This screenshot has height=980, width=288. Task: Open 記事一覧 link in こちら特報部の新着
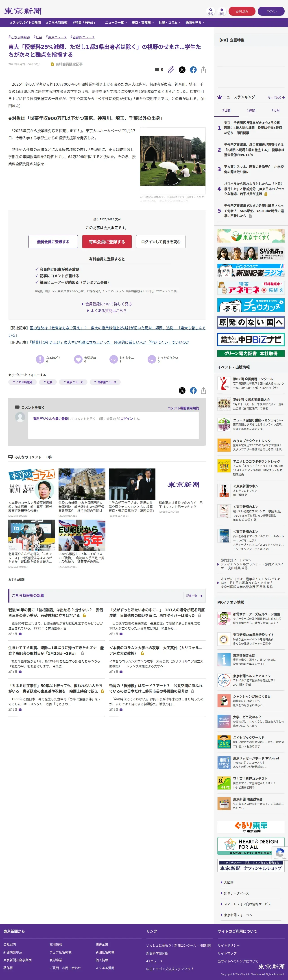pyautogui.click(x=194, y=596)
